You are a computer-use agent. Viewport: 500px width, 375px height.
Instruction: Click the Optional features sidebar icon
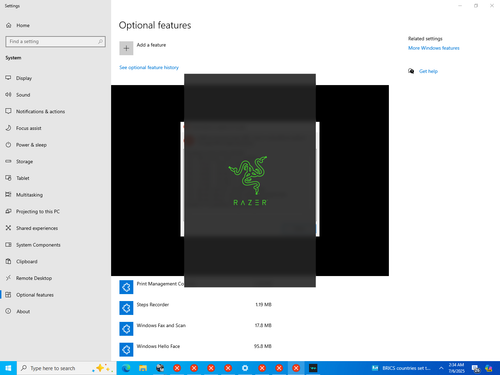[x=8, y=295]
